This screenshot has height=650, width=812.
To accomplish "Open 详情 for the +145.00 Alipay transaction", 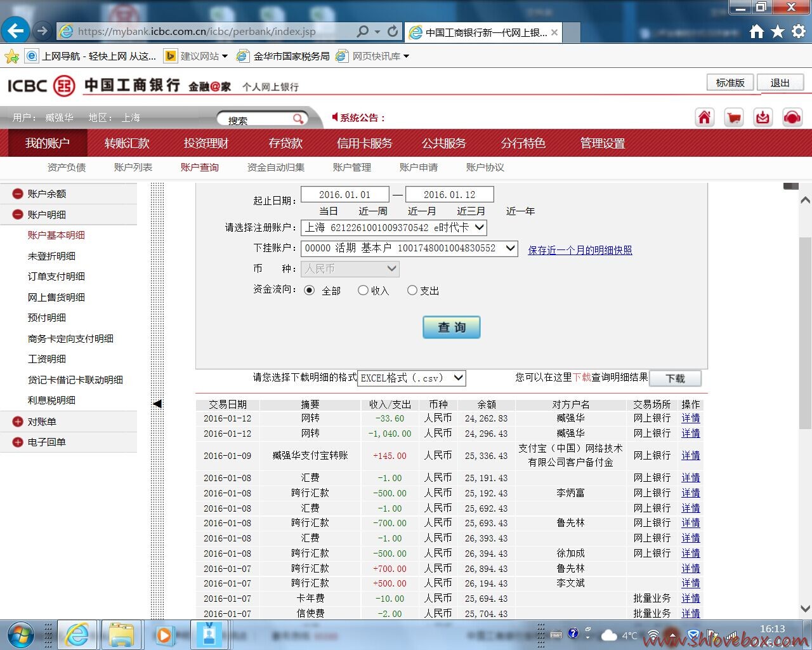I will click(x=691, y=456).
